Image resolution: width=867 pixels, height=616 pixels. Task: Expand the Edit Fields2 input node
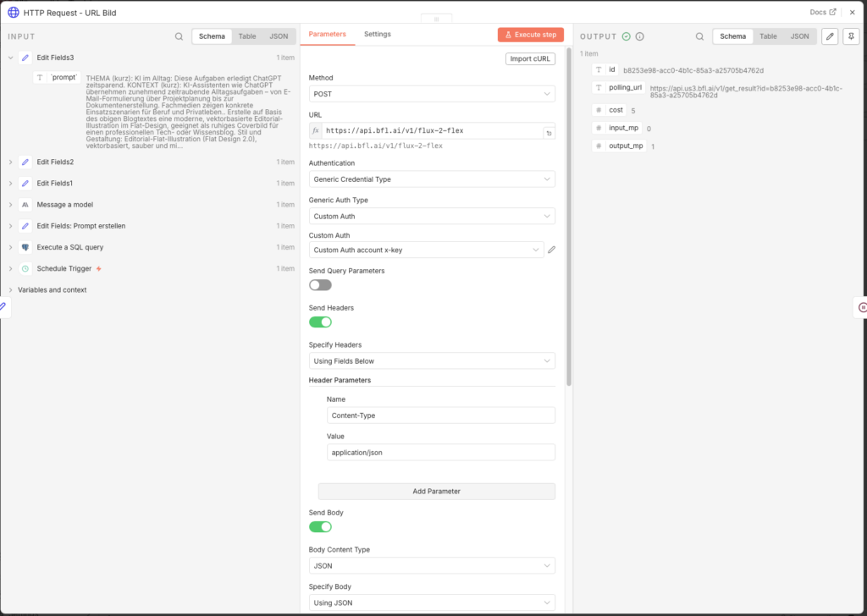tap(10, 162)
